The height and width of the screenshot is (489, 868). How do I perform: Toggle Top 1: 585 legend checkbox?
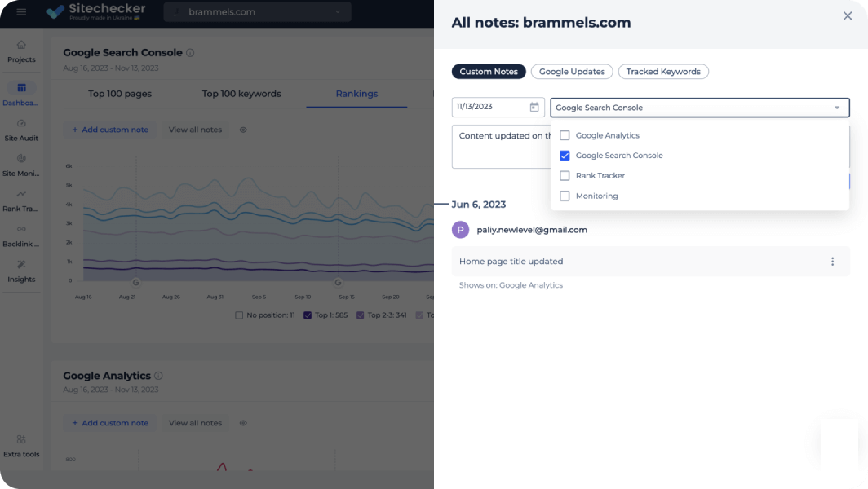click(308, 315)
